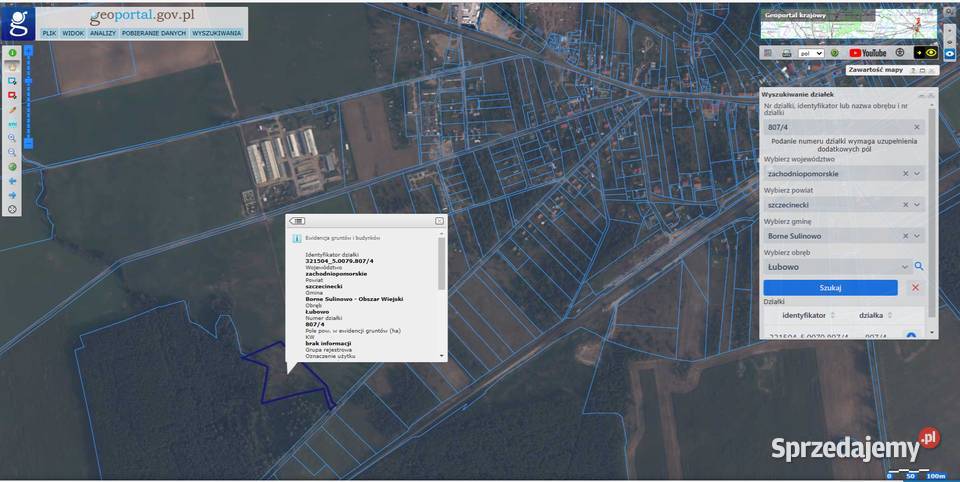Toggle the yellow-eye high contrast mode
This screenshot has height=482, width=960.
tap(926, 53)
